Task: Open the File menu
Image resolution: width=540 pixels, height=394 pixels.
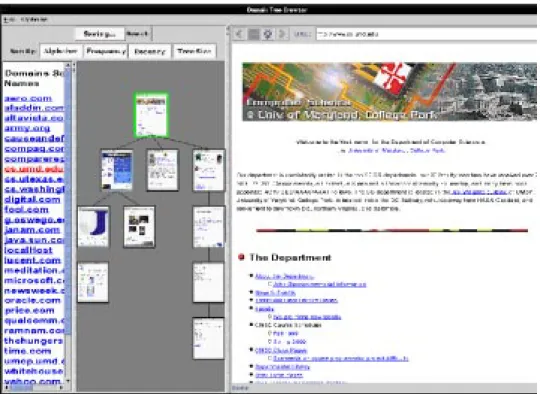Action: coord(9,20)
